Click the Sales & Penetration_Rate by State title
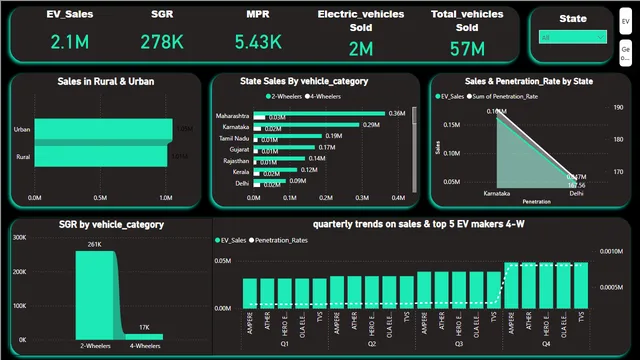This screenshot has height=360, width=640. [x=529, y=81]
